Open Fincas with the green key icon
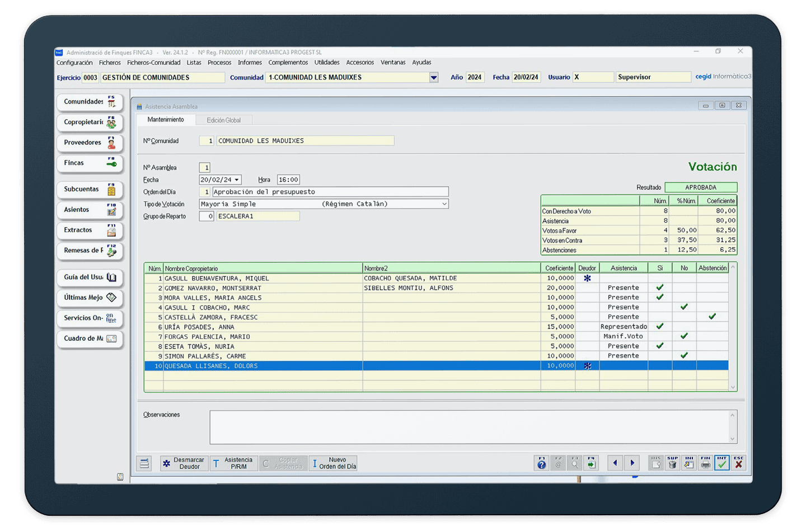This screenshot has height=532, width=806. 90,163
